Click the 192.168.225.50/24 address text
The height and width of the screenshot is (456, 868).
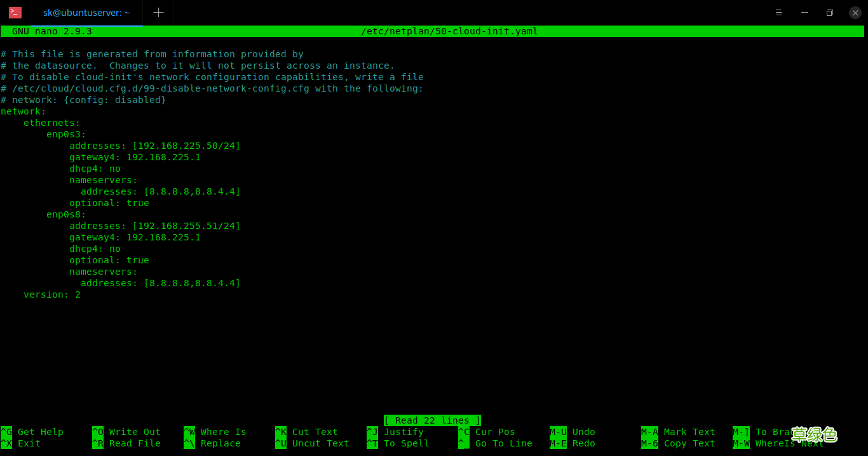point(186,146)
